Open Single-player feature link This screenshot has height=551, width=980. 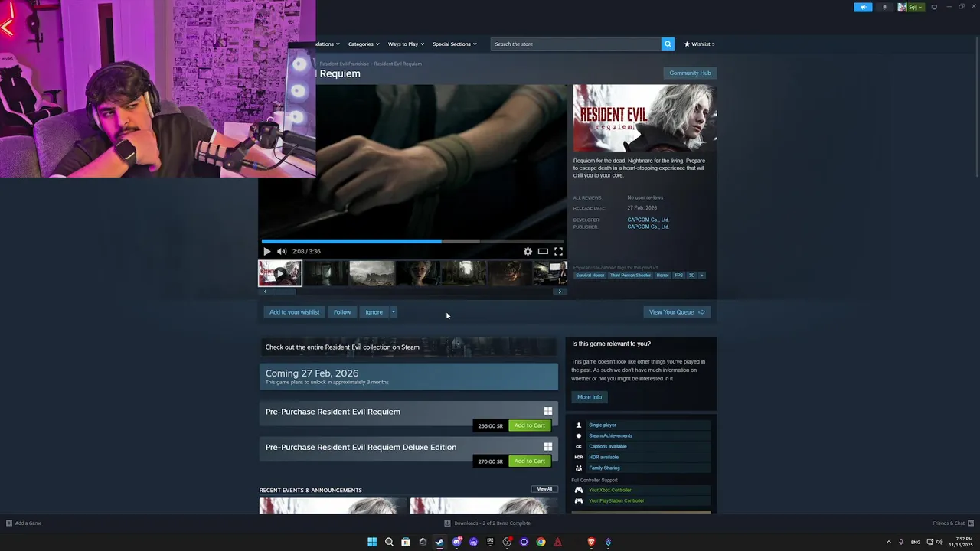(602, 425)
